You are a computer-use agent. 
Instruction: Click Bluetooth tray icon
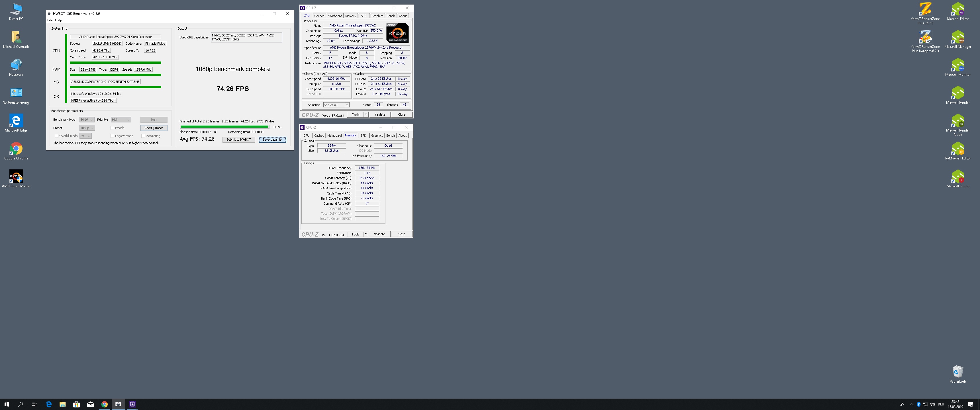click(x=918, y=404)
